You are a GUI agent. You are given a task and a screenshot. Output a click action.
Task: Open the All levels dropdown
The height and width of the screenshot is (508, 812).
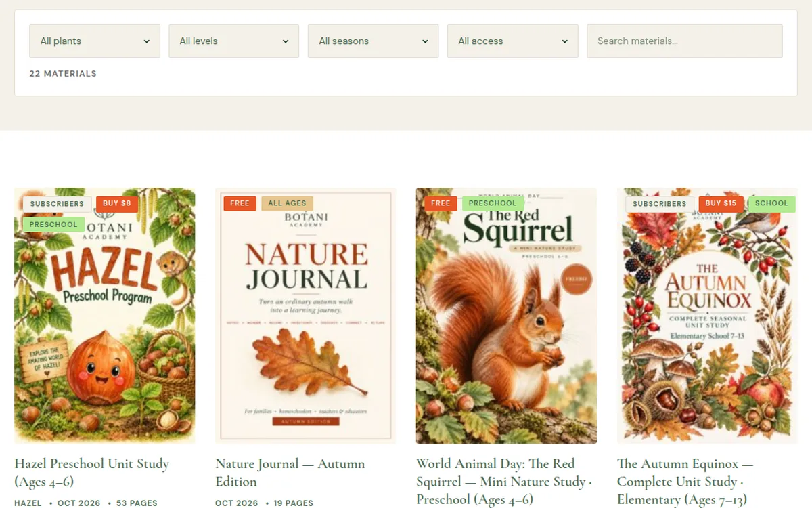click(234, 41)
